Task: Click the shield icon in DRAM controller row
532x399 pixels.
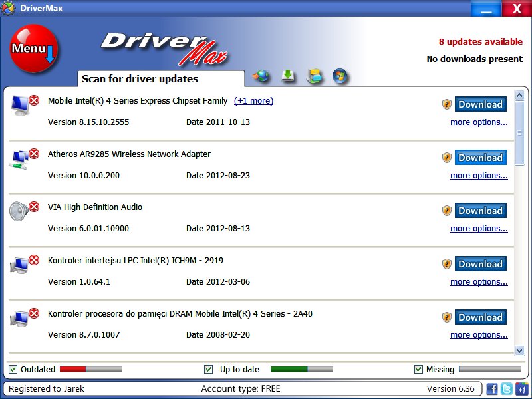Action: pyautogui.click(x=446, y=317)
